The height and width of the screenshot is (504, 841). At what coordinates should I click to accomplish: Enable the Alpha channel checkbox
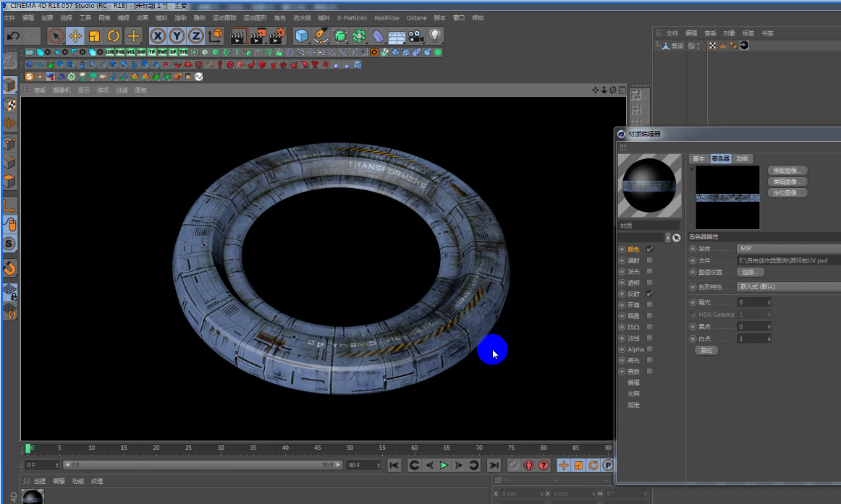pos(649,349)
